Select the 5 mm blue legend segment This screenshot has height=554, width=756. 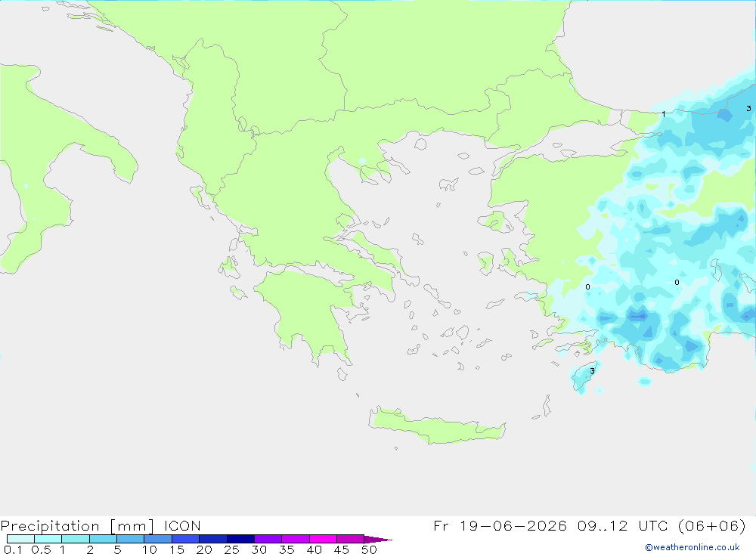pyautogui.click(x=131, y=539)
